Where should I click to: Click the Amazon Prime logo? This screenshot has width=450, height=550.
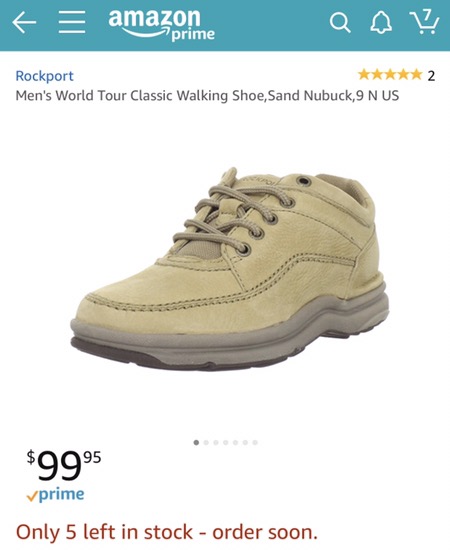pos(161,24)
